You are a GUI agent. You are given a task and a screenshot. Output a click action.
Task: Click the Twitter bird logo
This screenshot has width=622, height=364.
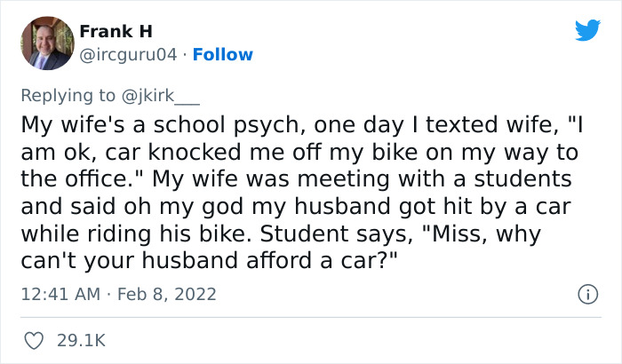[587, 30]
